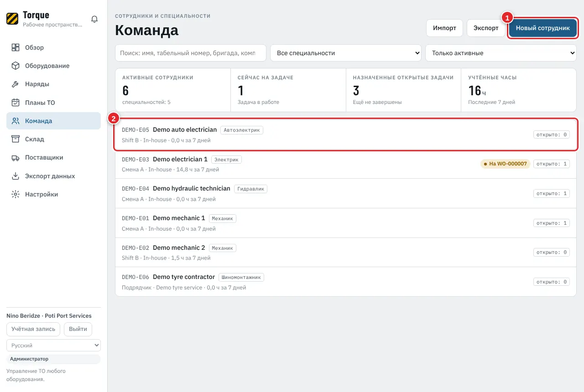Click the На WO-000007 status badge
The height and width of the screenshot is (392, 584).
[505, 164]
